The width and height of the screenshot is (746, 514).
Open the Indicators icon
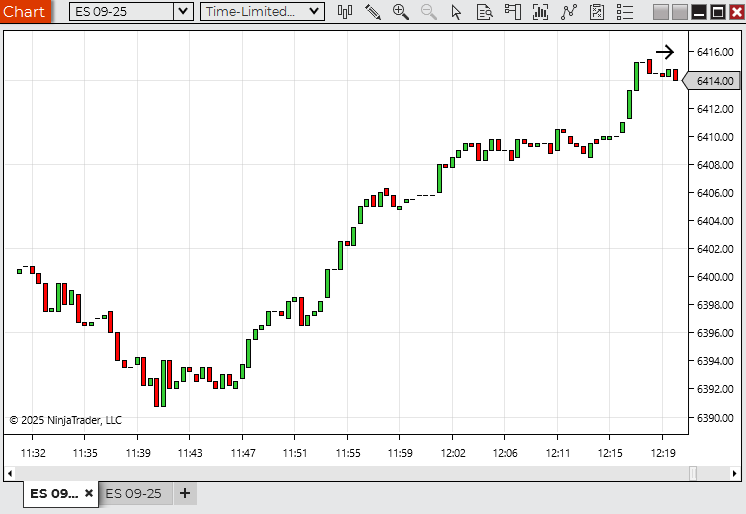coord(569,12)
